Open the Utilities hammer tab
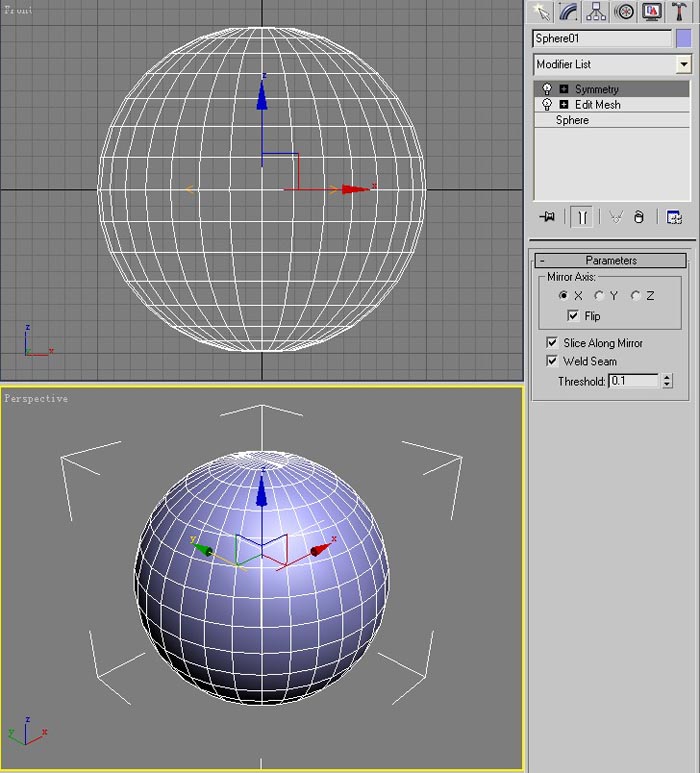This screenshot has height=773, width=700. pyautogui.click(x=679, y=12)
